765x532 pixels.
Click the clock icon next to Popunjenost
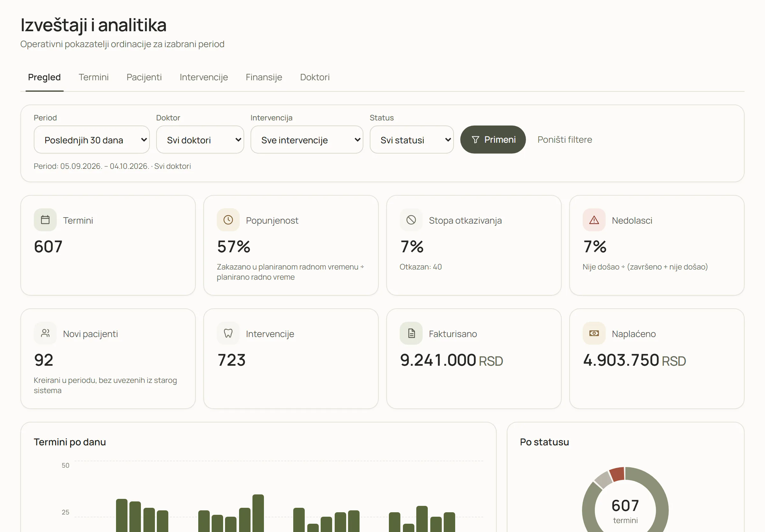tap(228, 220)
